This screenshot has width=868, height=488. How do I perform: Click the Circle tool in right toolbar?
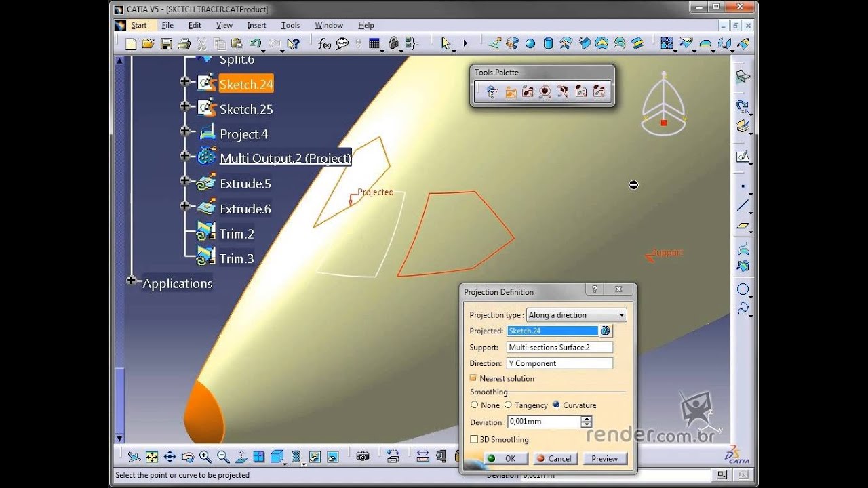point(743,290)
